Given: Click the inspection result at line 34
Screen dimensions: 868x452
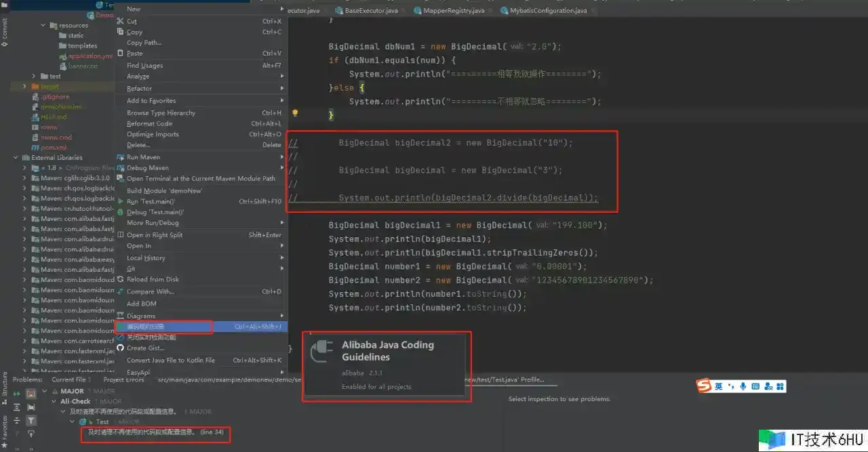Looking at the screenshot, I should 156,432.
